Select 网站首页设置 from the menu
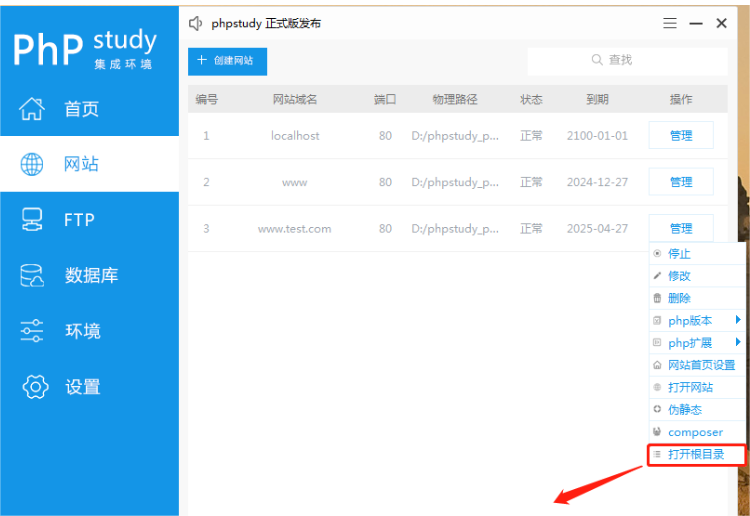Image resolution: width=750 pixels, height=516 pixels. pyautogui.click(x=697, y=365)
